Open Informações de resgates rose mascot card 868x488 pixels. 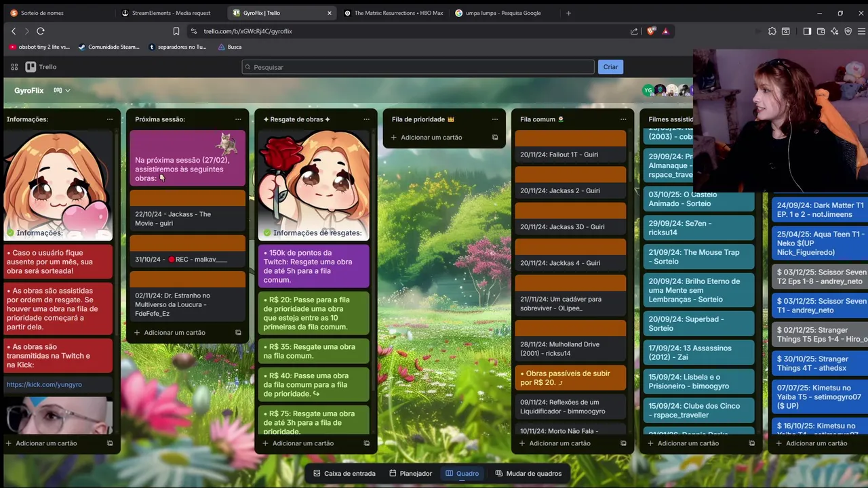pos(313,186)
